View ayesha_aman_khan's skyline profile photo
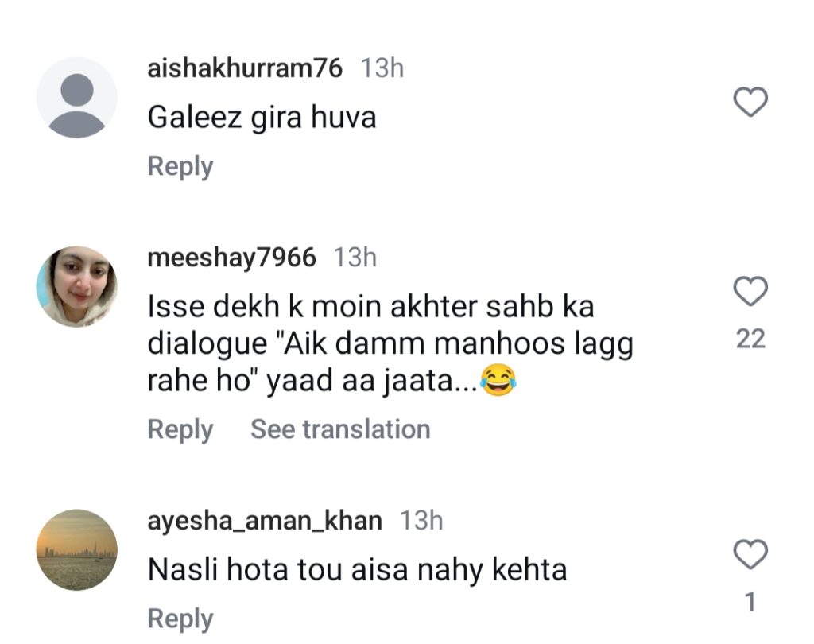This screenshot has width=814, height=644. pos(77,549)
